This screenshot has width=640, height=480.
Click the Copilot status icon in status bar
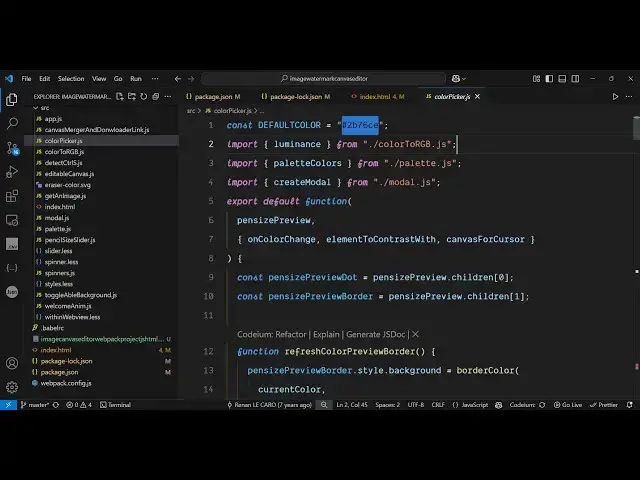click(498, 405)
